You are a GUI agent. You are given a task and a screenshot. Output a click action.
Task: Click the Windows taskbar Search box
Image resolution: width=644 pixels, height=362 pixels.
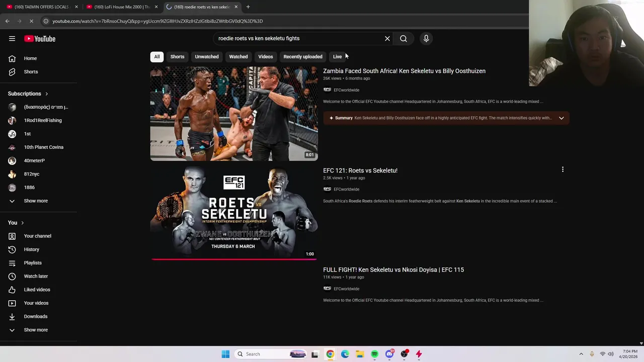tap(271, 354)
